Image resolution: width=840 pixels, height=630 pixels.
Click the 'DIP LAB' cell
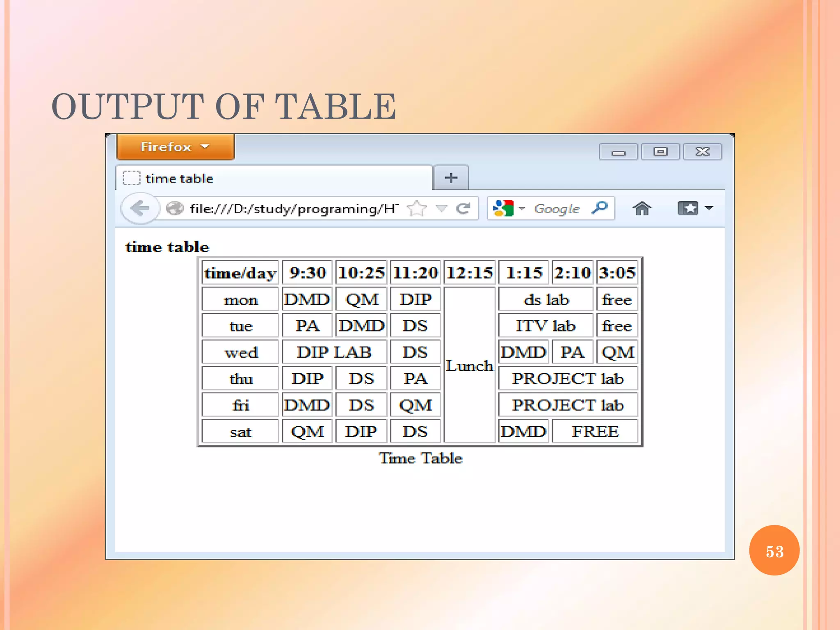pyautogui.click(x=334, y=352)
